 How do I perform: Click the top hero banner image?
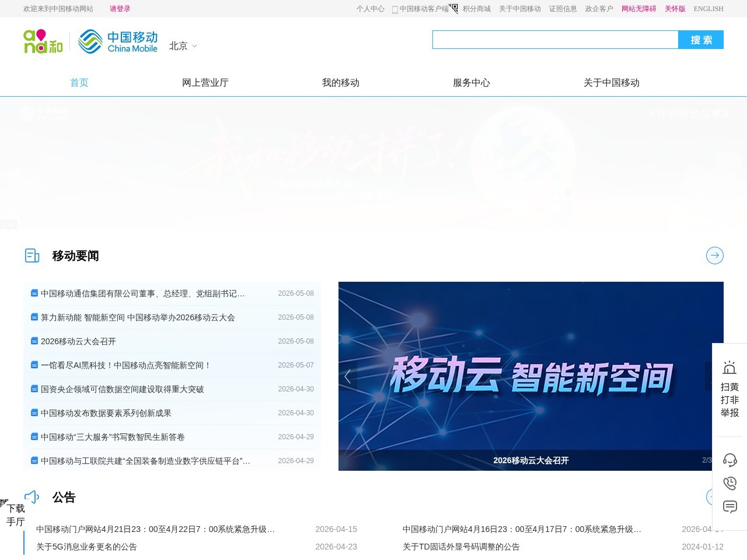(x=373, y=163)
